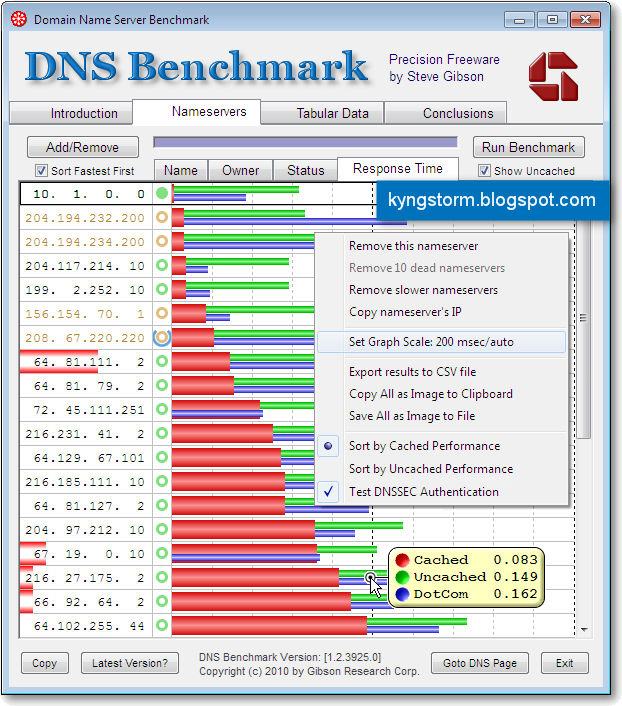Click the orange status ring for 204.194.232.200
The image size is (622, 706).
162,217
